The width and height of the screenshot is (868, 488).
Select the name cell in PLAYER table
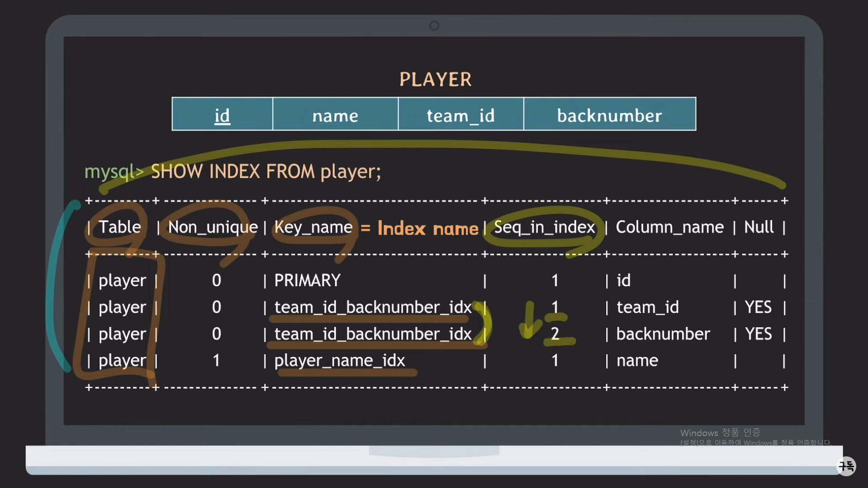335,115
